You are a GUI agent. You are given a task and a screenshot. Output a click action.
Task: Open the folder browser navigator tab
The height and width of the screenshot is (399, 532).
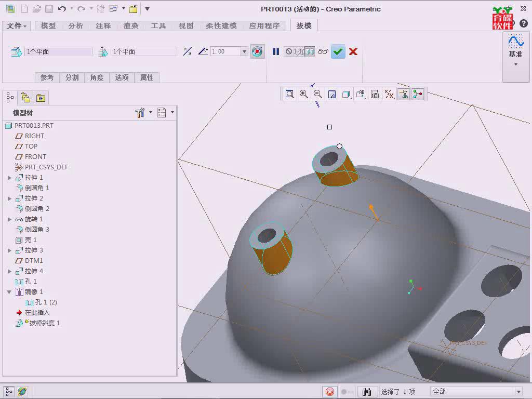pyautogui.click(x=25, y=98)
